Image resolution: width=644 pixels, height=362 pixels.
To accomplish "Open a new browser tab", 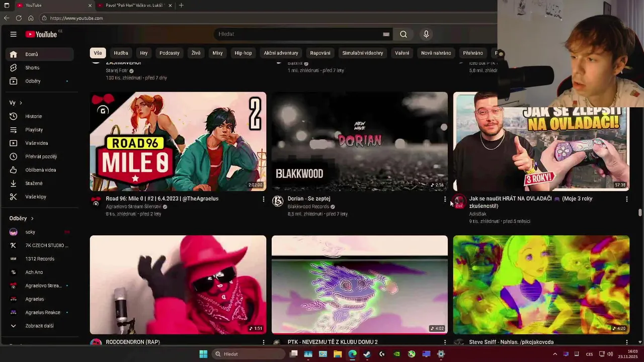I will 181,6.
